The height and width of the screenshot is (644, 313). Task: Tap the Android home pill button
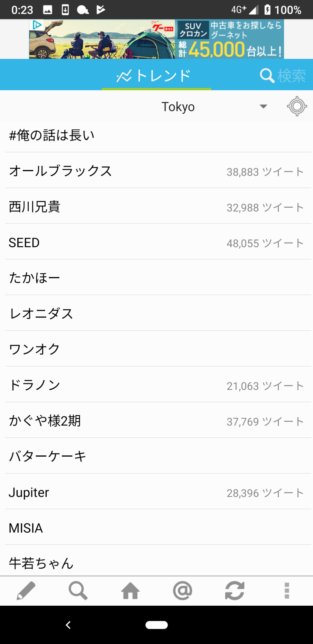point(156,625)
